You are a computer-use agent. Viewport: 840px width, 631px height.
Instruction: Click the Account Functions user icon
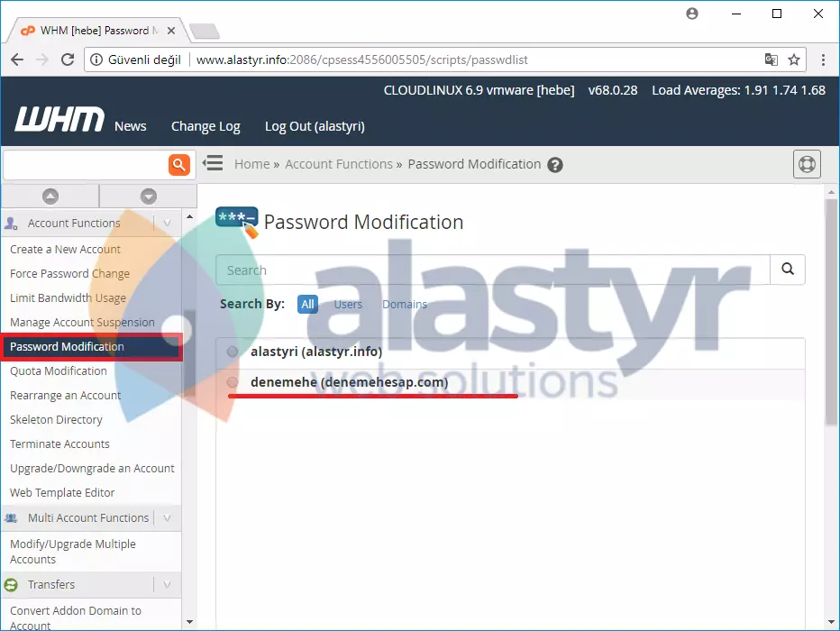click(11, 223)
